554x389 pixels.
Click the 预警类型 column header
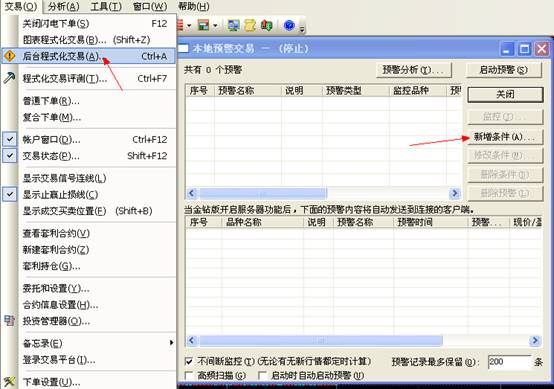(x=355, y=90)
